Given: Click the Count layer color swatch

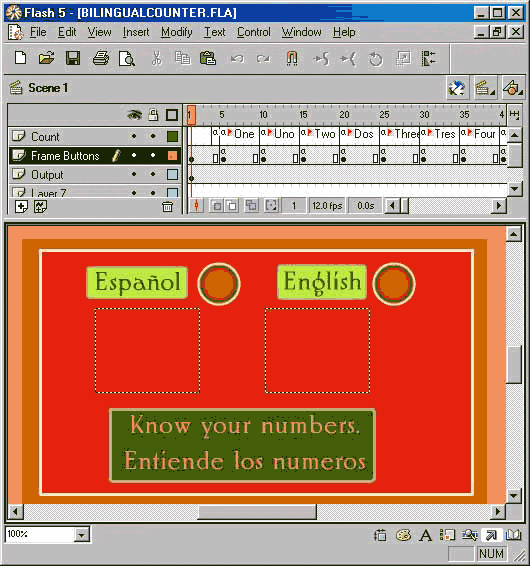Looking at the screenshot, I should 172,136.
